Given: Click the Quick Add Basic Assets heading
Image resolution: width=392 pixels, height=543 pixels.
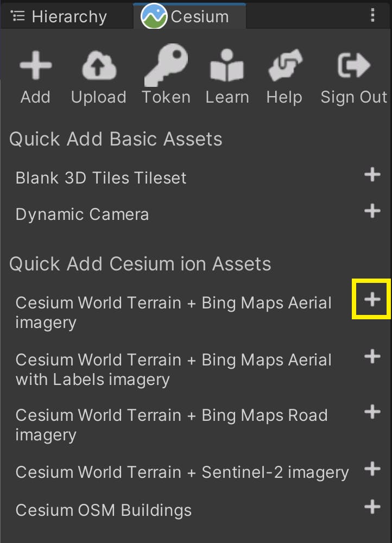Looking at the screenshot, I should coord(115,139).
